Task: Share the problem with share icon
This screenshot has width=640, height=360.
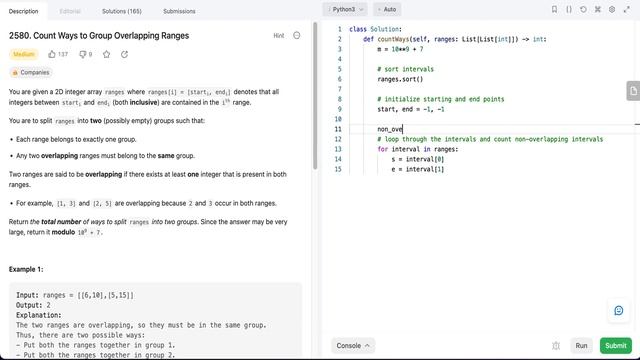Action: (124, 54)
